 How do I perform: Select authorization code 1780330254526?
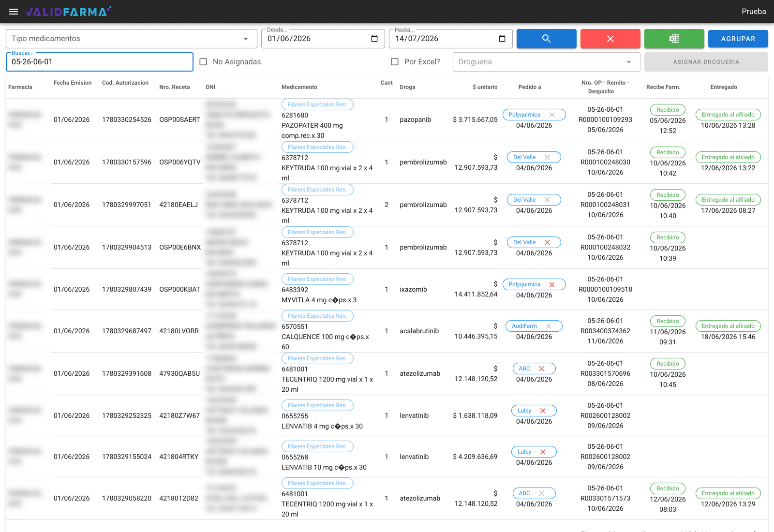click(x=127, y=119)
